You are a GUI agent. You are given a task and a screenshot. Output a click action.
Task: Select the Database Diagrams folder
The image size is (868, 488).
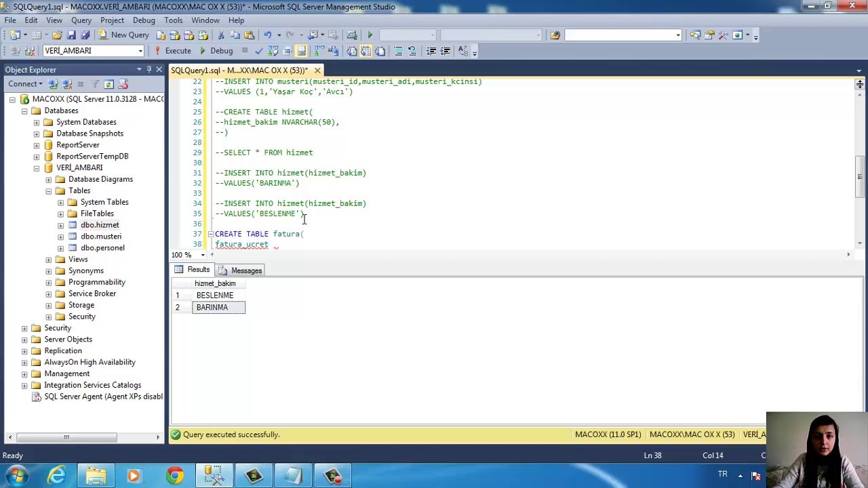[x=100, y=180]
